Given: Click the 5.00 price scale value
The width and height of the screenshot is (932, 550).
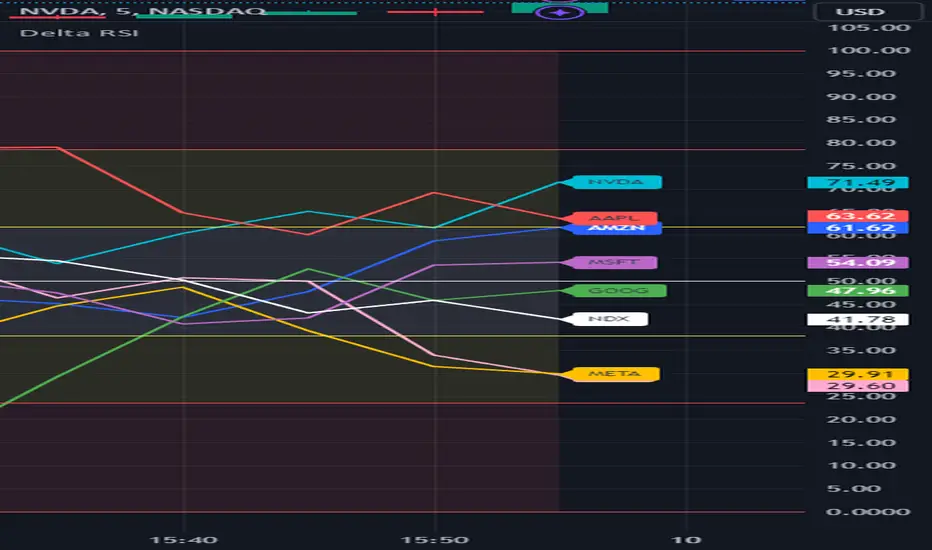Looking at the screenshot, I should [x=854, y=488].
